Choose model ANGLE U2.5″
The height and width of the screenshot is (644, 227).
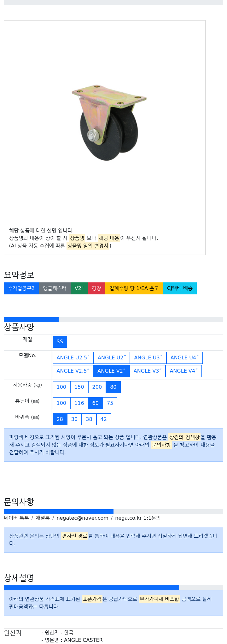[73, 358]
